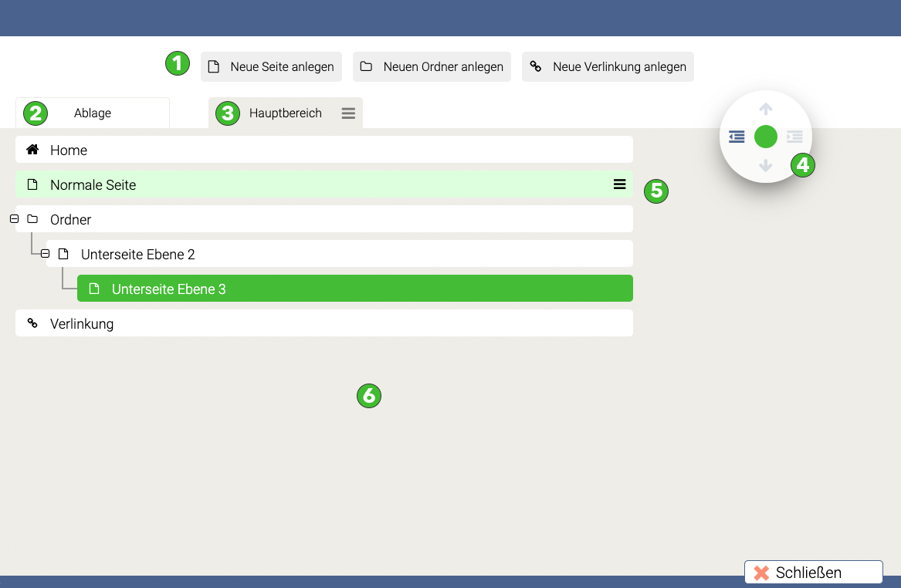Screen dimensions: 901x588
Task: Close the dialog with Schließen
Action: click(x=813, y=573)
